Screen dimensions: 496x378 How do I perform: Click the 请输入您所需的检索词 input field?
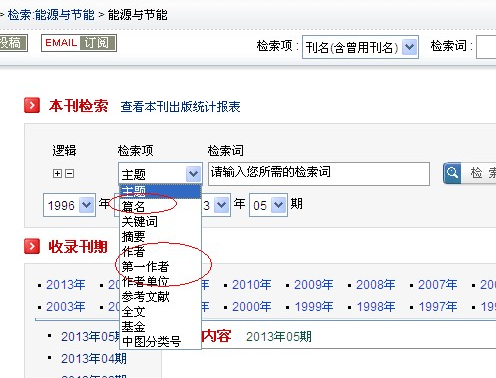(319, 174)
